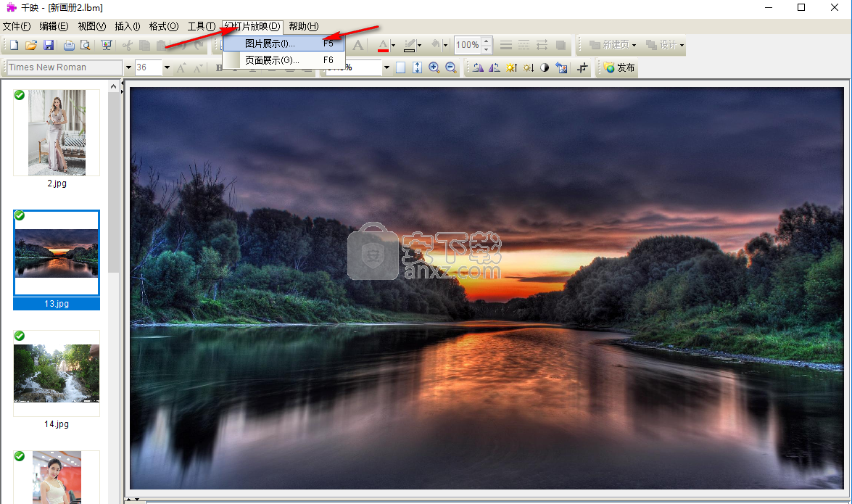852x504 pixels.
Task: Open the font color dropdown arrow
Action: point(393,45)
